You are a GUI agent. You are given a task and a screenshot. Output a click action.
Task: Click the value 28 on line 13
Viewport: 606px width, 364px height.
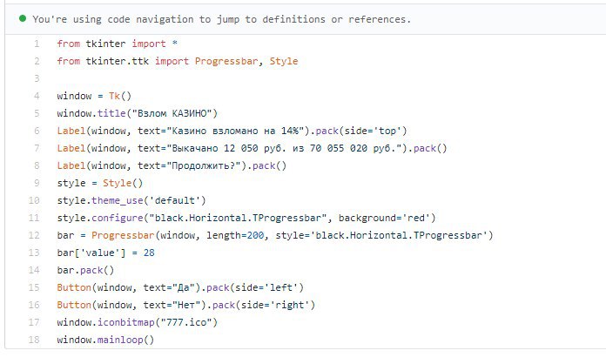click(149, 253)
